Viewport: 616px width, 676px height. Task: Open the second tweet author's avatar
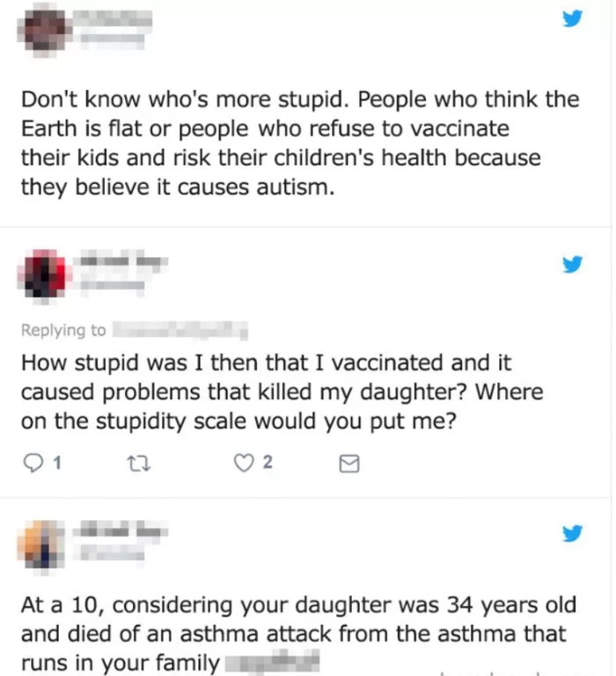click(42, 271)
